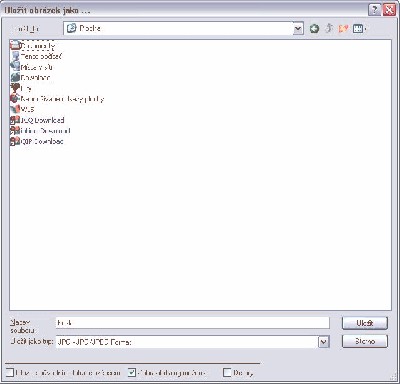Go back using the green back arrow icon
400x384 pixels.
[x=314, y=29]
